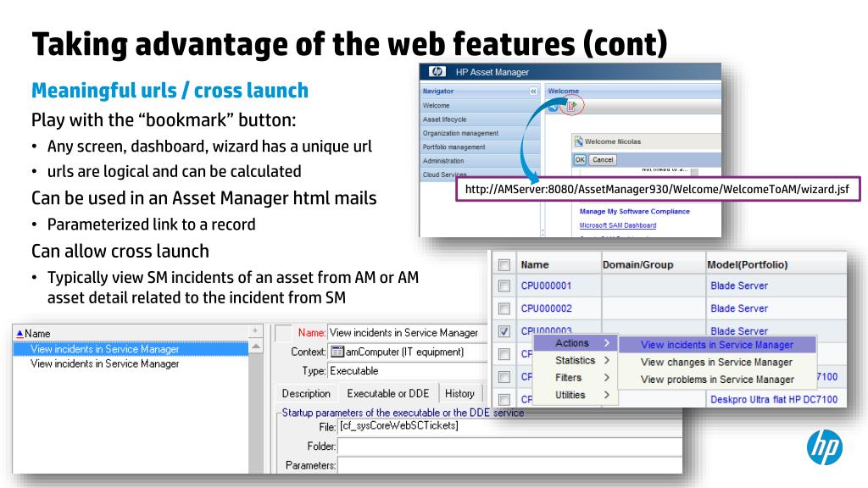
Task: Click the Welcome panel header in Asset Manager
Action: (x=632, y=91)
